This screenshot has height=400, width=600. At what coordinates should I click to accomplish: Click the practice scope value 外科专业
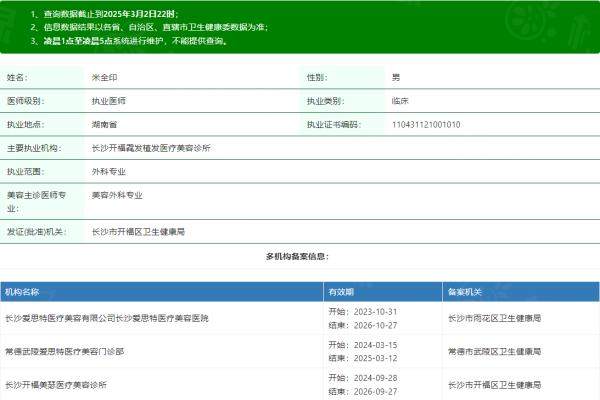click(x=112, y=171)
